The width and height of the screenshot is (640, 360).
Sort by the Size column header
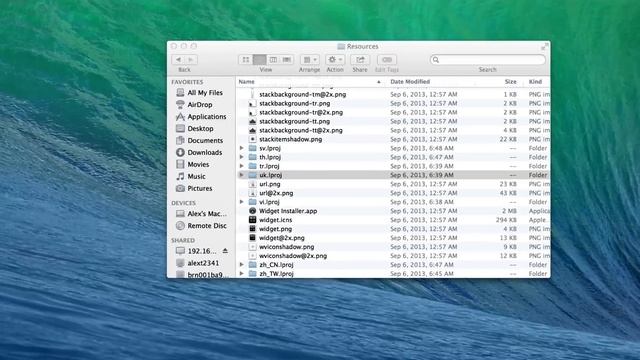point(510,82)
